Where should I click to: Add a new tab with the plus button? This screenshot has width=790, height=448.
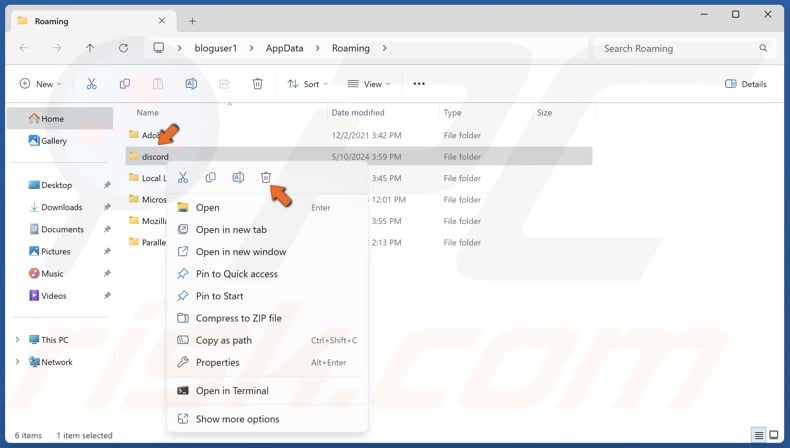point(192,21)
